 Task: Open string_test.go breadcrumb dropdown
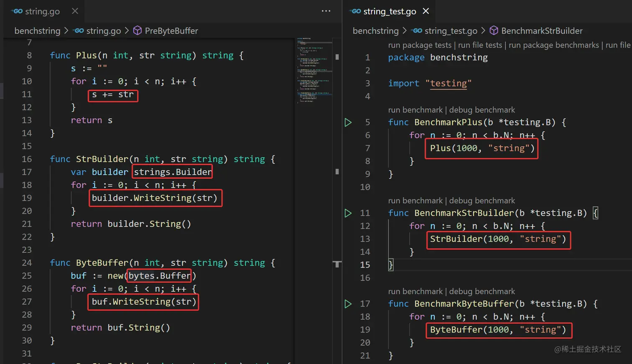tap(451, 31)
